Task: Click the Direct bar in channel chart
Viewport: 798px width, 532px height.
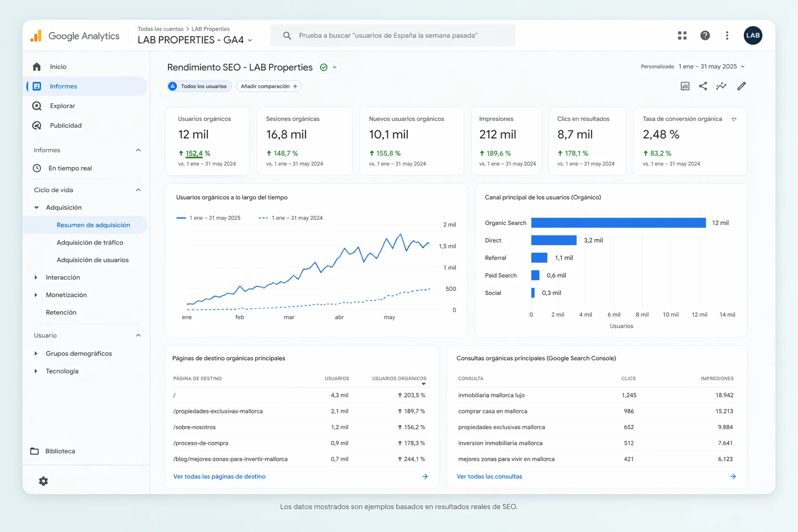Action: pos(554,241)
